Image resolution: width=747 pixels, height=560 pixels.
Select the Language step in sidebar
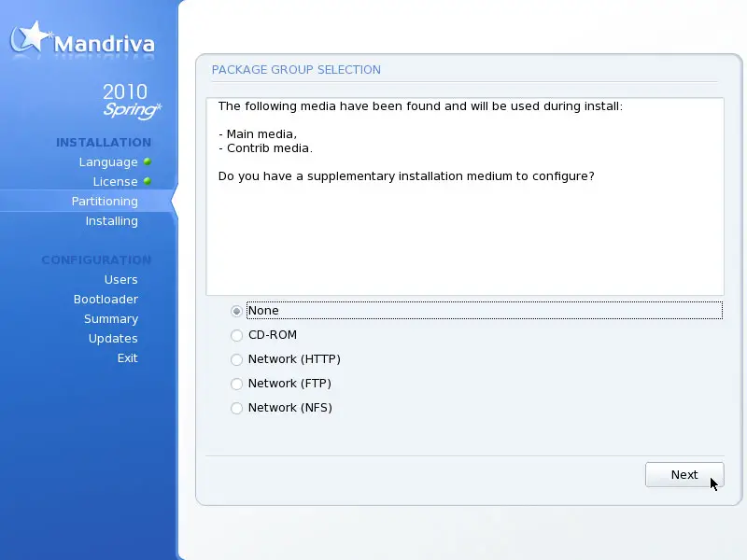(108, 162)
